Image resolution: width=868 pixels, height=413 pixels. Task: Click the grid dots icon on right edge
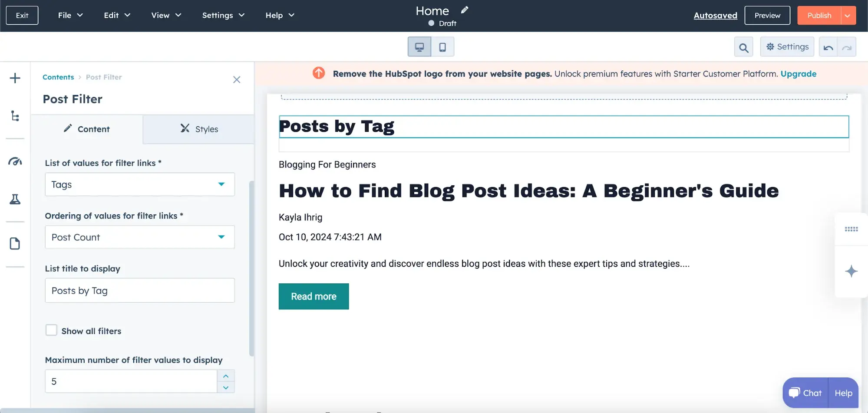coord(851,229)
